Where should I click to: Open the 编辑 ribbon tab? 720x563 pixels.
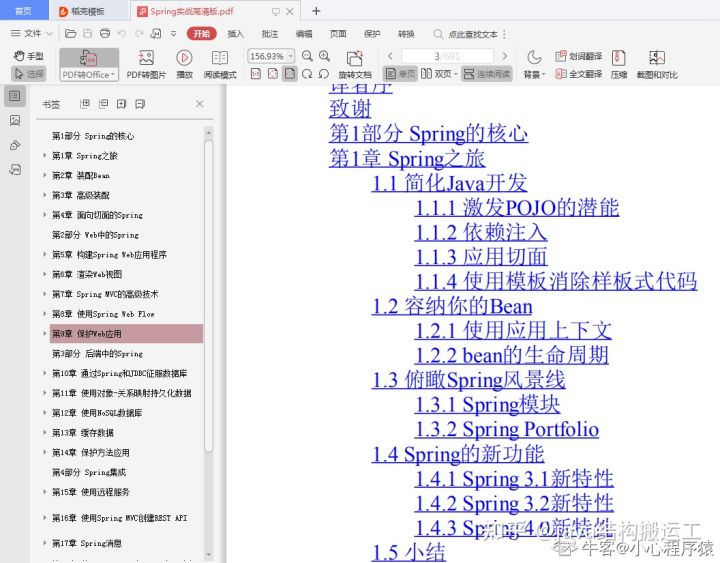click(304, 34)
